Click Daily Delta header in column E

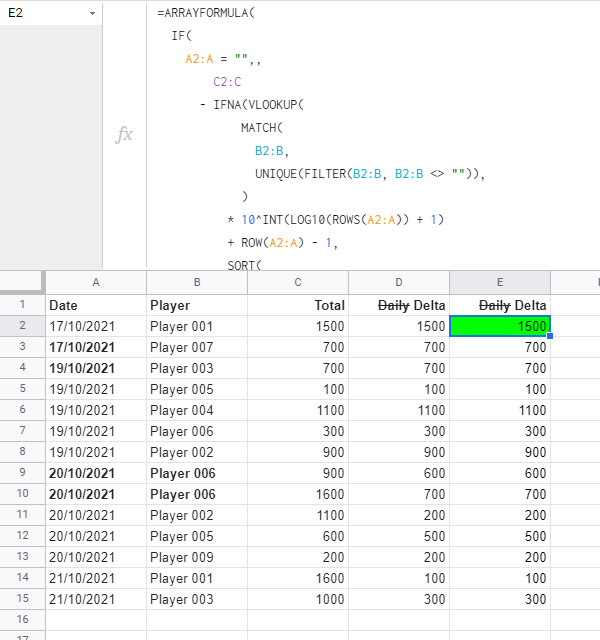pyautogui.click(x=500, y=305)
